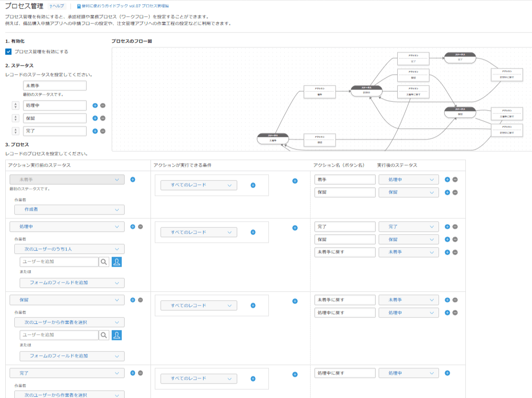
Task: Click 未着手に戻す action field in 処理中 row
Action: point(345,252)
